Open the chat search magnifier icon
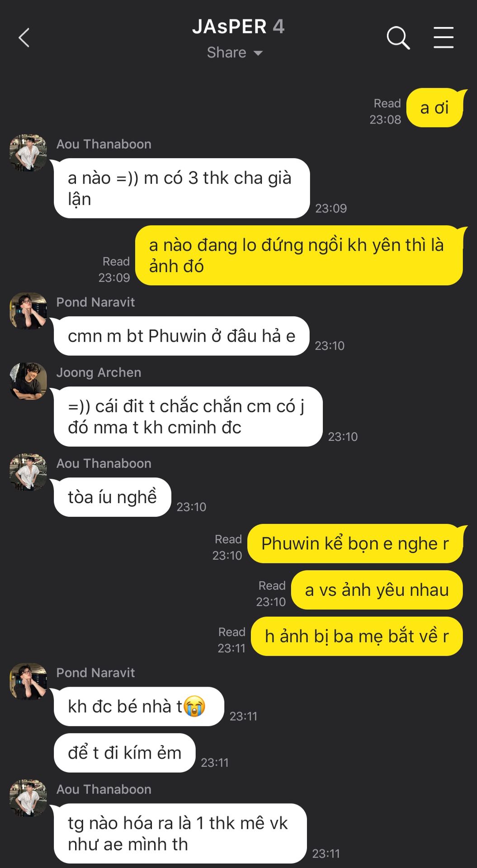 tap(398, 38)
